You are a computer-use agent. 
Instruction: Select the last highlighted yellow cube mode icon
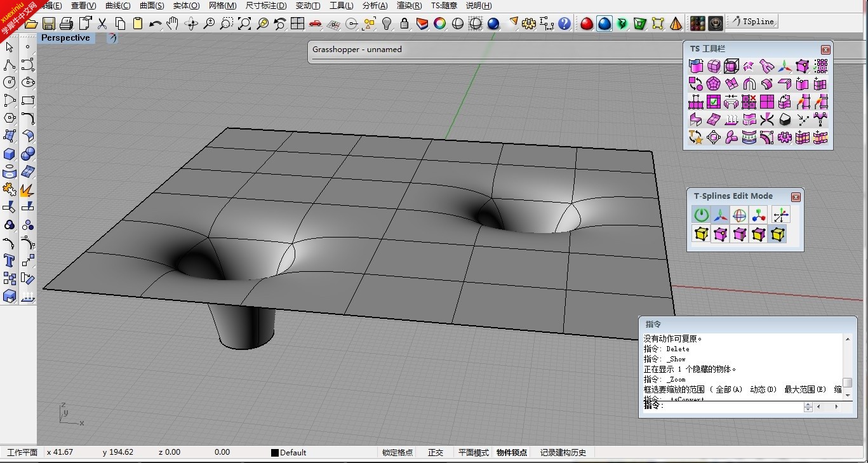[777, 234]
